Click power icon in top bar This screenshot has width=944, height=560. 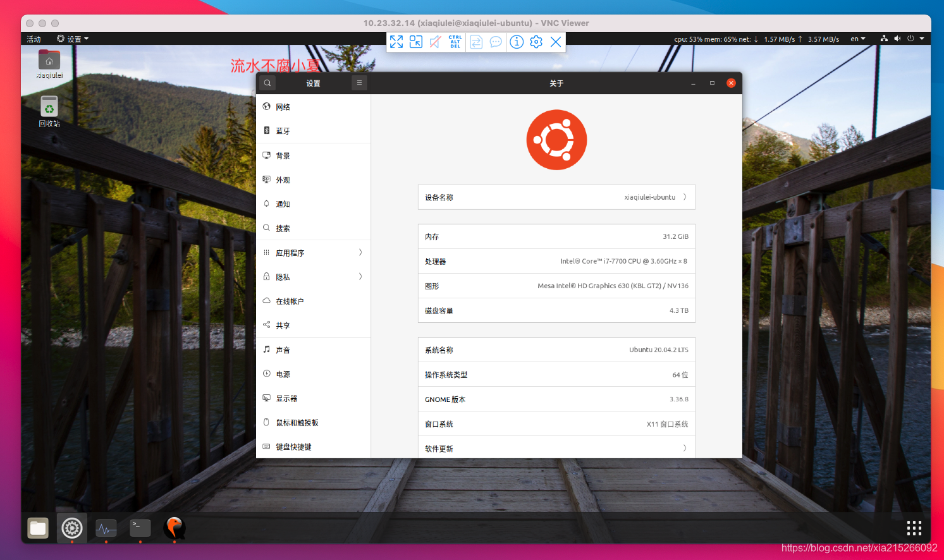(910, 39)
